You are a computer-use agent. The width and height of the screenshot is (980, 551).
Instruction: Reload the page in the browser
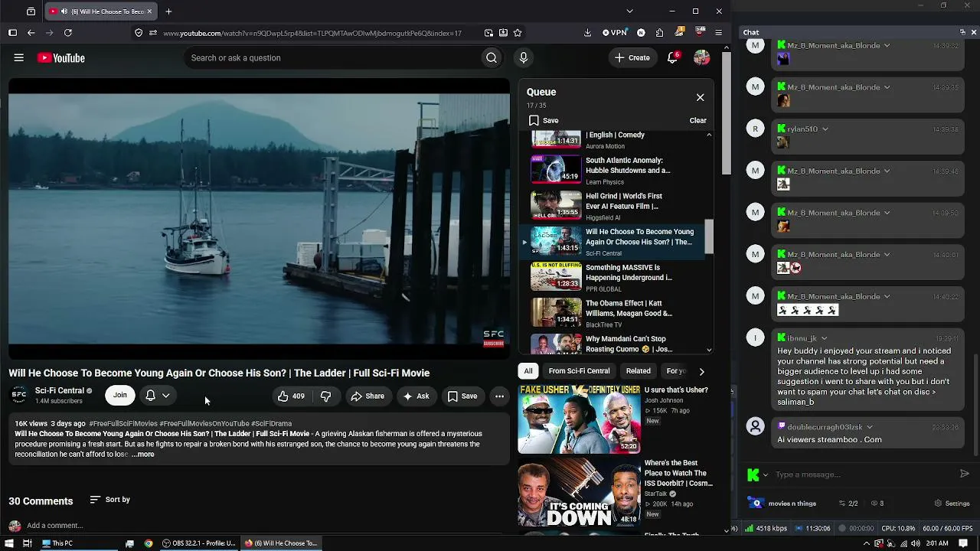click(x=68, y=33)
